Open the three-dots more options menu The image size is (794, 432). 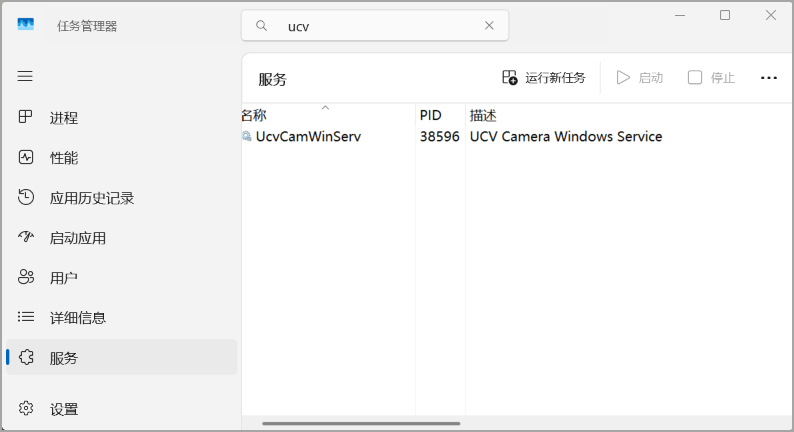coord(769,78)
